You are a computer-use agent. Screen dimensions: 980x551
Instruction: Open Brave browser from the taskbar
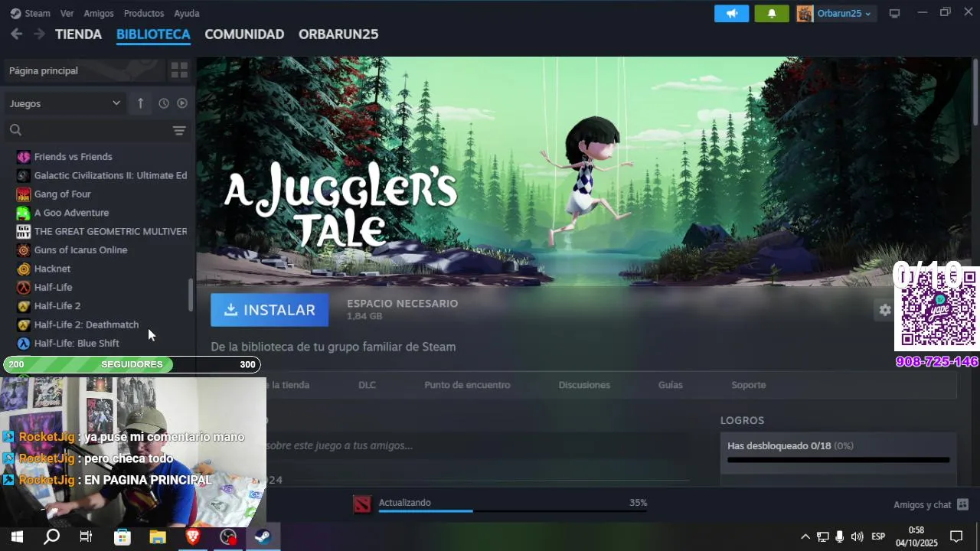tap(193, 536)
